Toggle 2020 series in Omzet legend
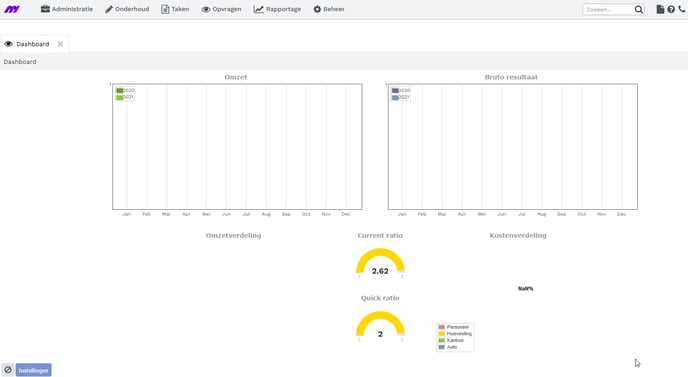The image size is (688, 377). click(125, 90)
